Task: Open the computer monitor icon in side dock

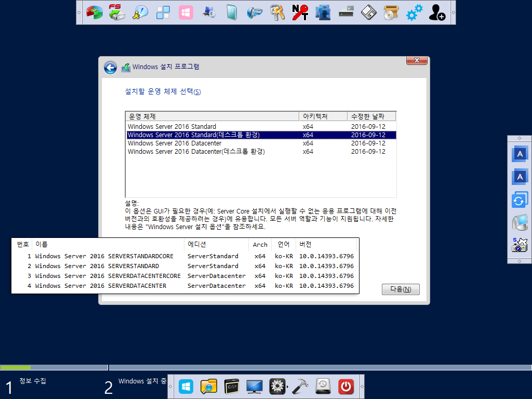Action: [x=520, y=222]
